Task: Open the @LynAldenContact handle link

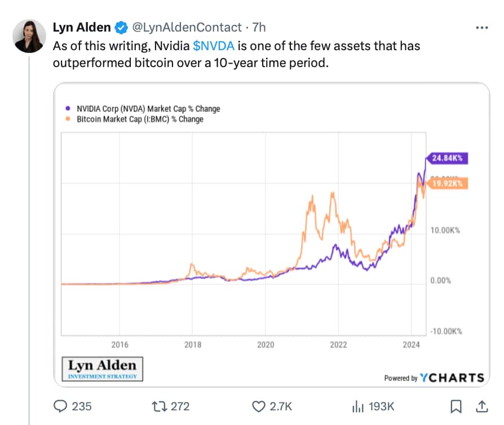Action: tap(186, 27)
